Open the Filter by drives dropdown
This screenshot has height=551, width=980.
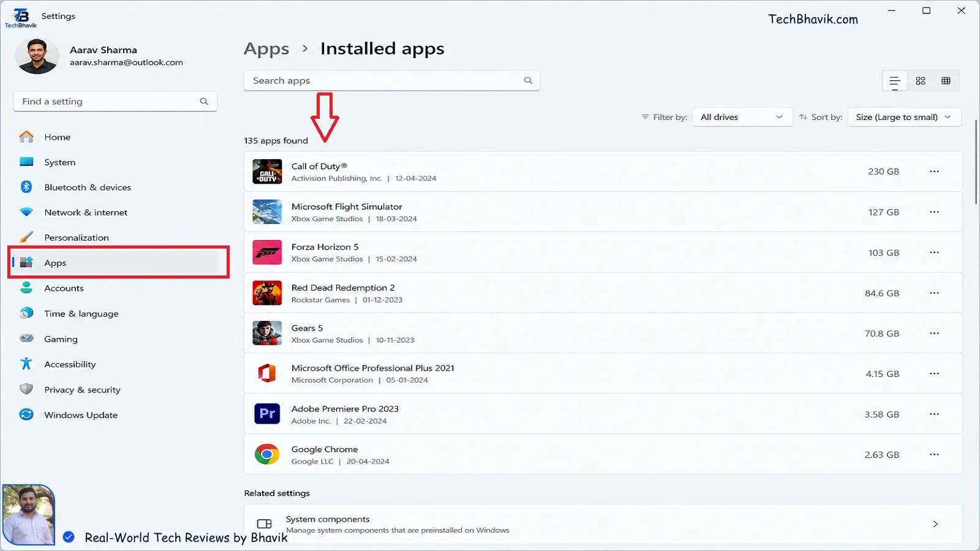click(742, 117)
